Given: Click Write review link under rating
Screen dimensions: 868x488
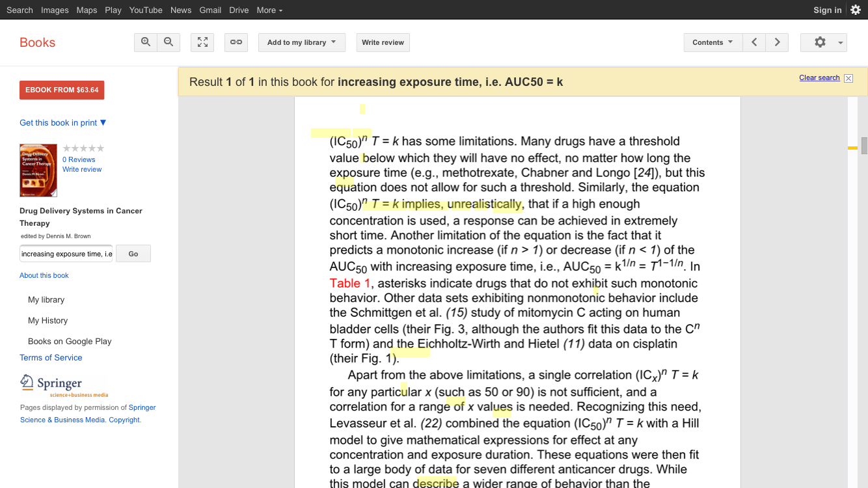Looking at the screenshot, I should 82,169.
